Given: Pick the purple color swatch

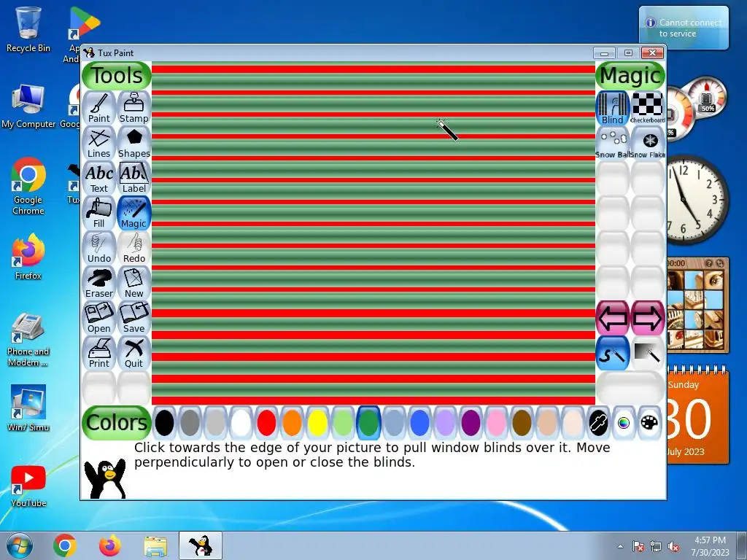Looking at the screenshot, I should (471, 422).
